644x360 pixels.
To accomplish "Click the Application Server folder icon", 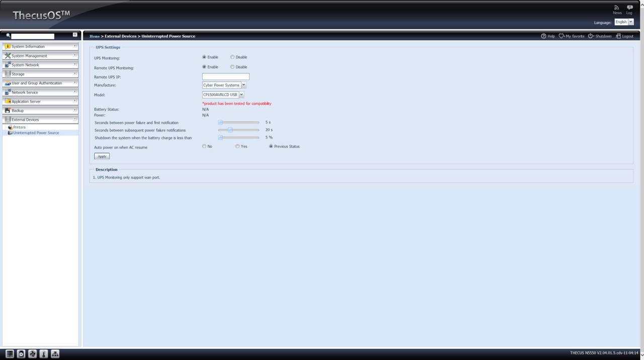I will click(8, 101).
